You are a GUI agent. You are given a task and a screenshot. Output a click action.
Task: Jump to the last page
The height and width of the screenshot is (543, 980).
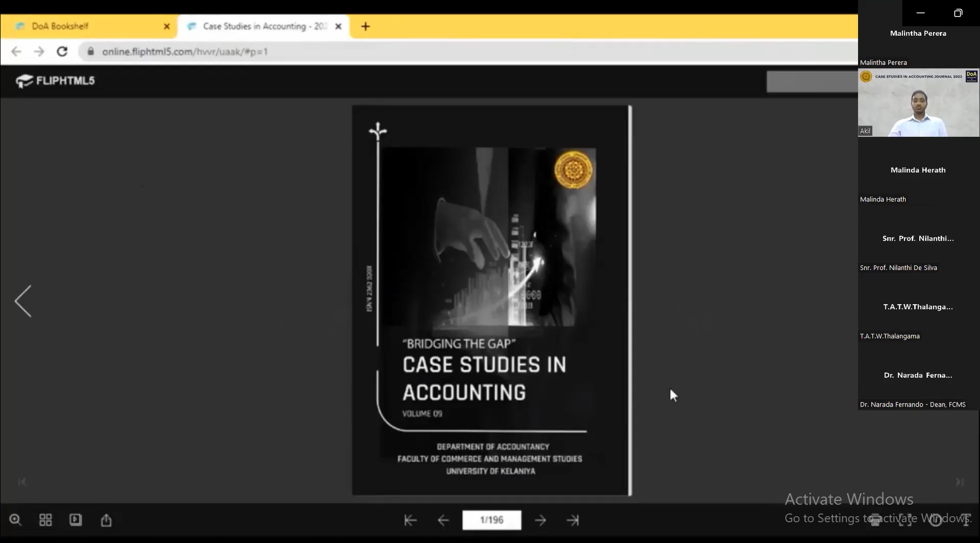coord(573,521)
